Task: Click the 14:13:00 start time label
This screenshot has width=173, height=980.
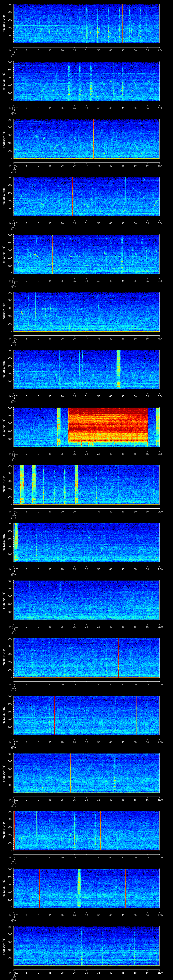Action: (13, 742)
